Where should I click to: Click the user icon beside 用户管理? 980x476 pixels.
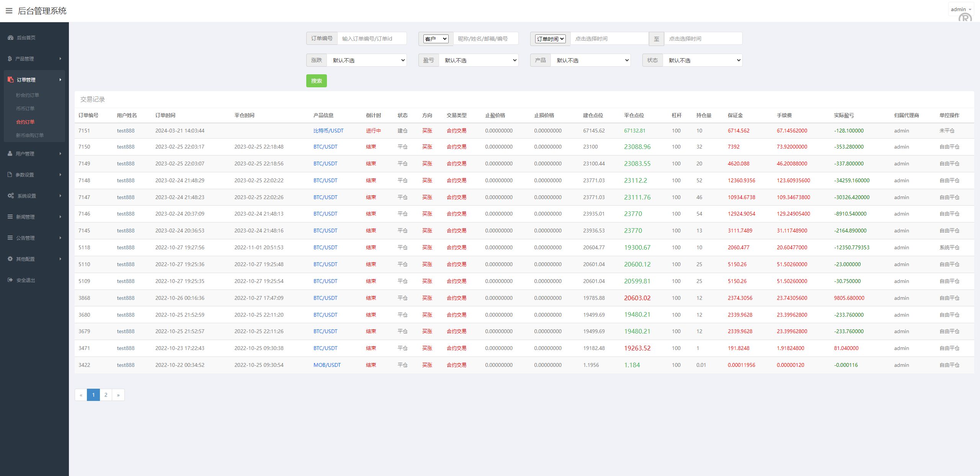coord(10,154)
